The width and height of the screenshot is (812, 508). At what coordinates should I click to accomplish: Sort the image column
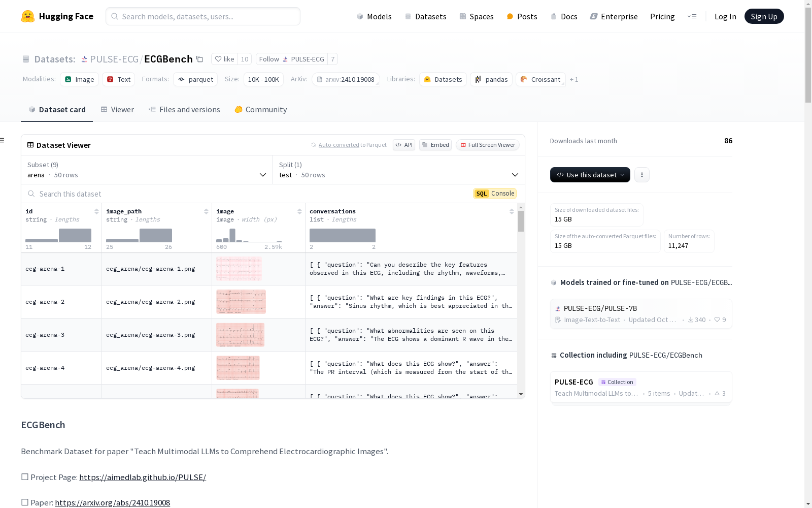(x=299, y=211)
